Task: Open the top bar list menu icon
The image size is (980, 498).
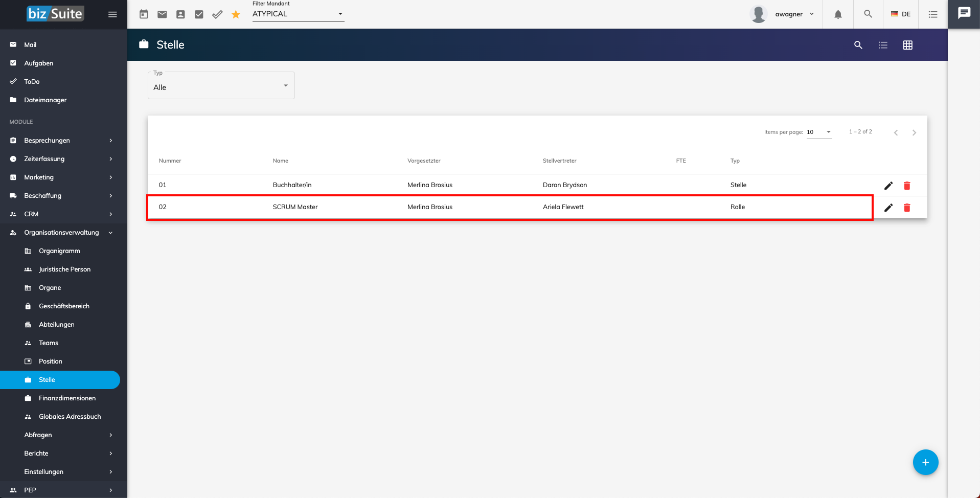Action: (x=933, y=14)
